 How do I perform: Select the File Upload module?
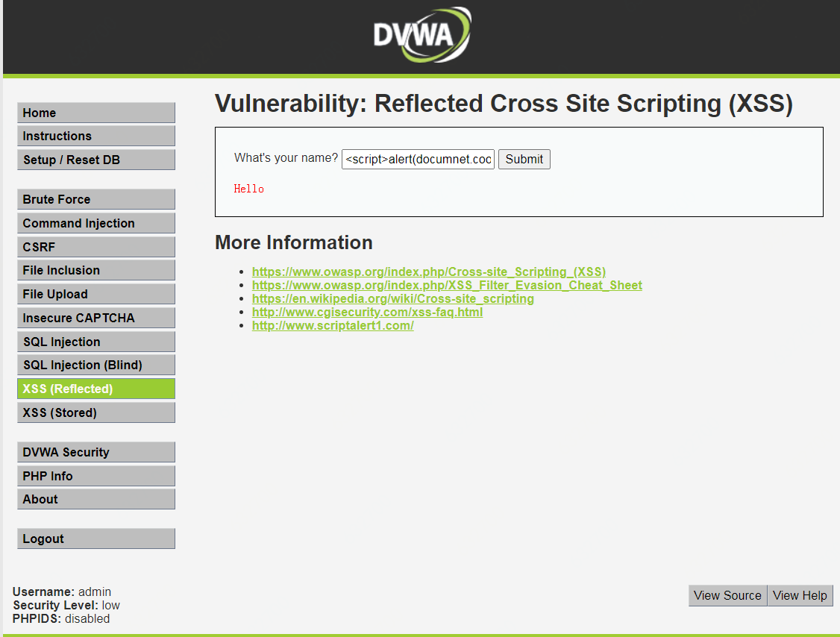point(96,294)
